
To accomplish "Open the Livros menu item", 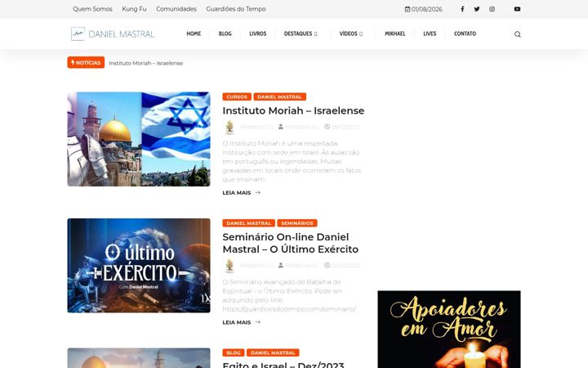I will [258, 34].
